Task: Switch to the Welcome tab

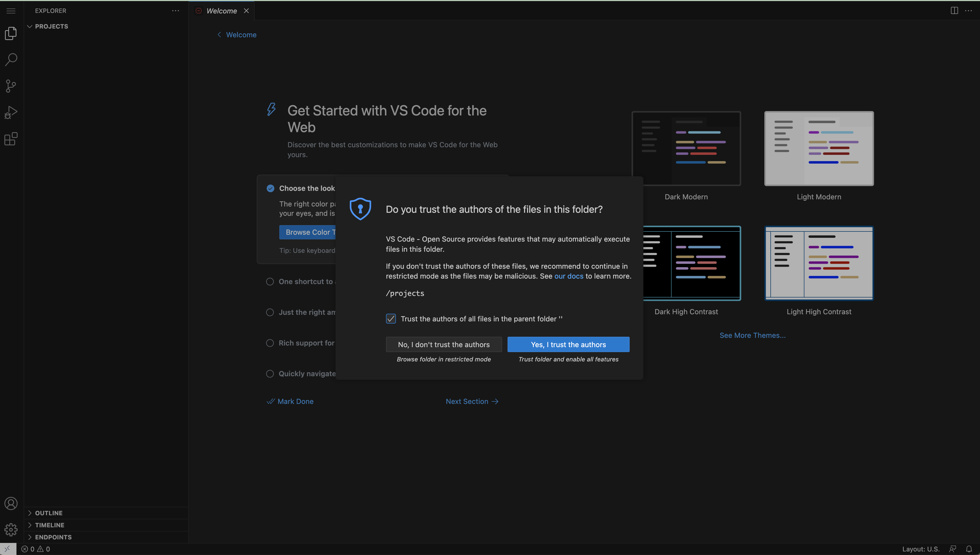Action: click(222, 11)
